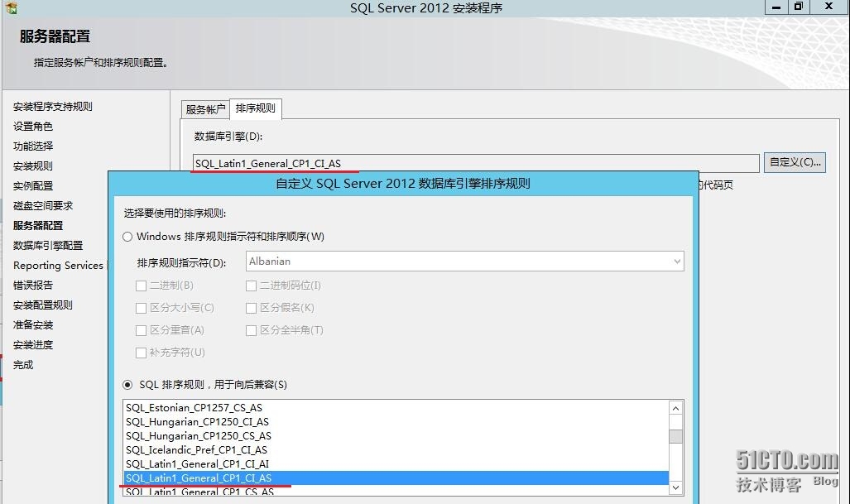The height and width of the screenshot is (504, 850).
Task: Toggle the 区分重音(A) checkbox
Action: (x=141, y=330)
